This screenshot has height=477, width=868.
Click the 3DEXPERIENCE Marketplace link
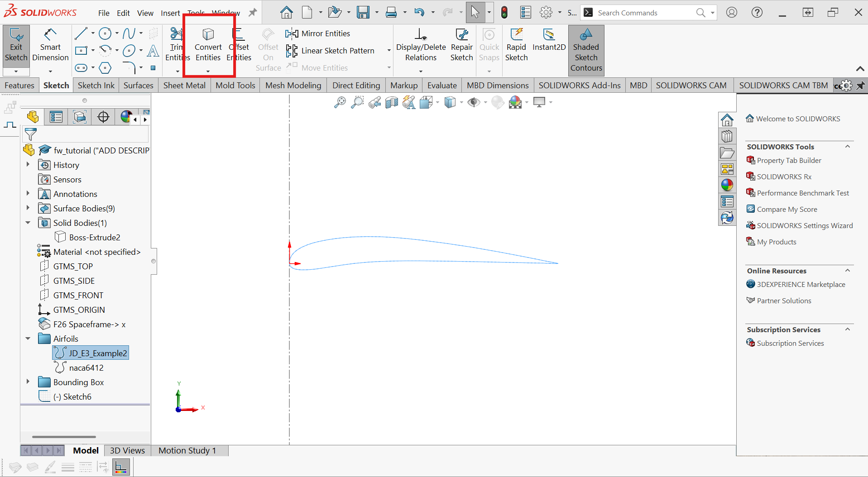click(801, 285)
